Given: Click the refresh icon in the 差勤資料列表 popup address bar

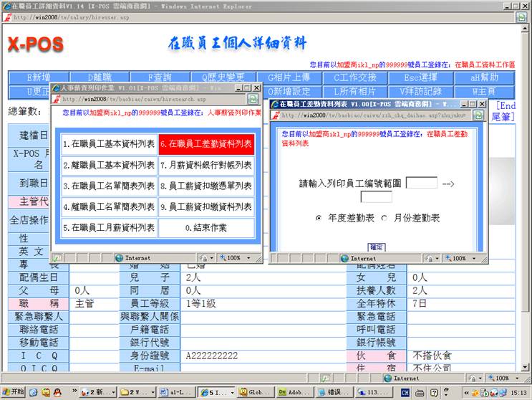Looking at the screenshot, I should click(x=478, y=115).
